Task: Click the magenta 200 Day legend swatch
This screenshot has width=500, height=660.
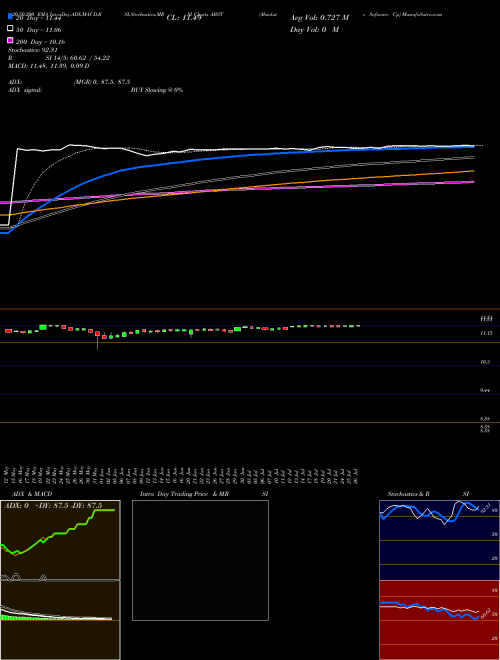Action: click(11, 41)
